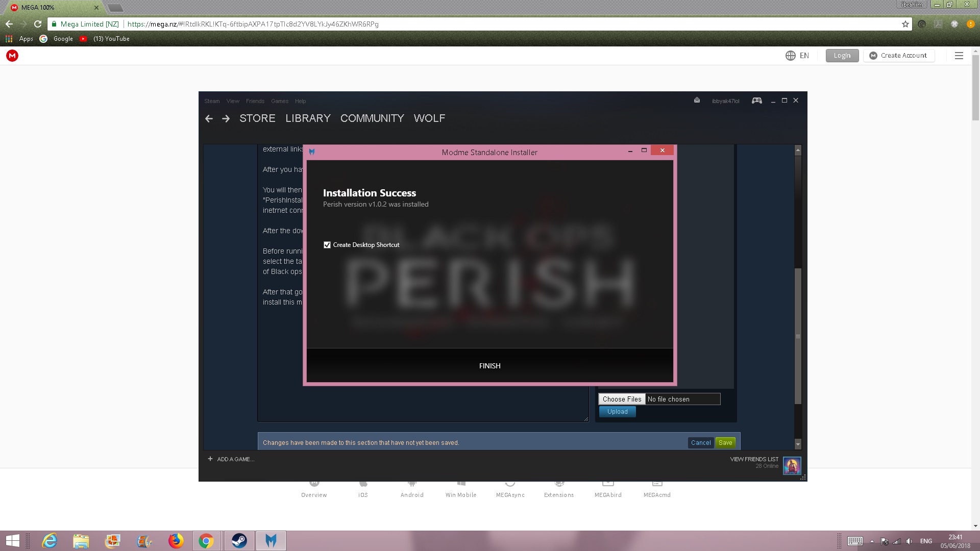This screenshot has height=551, width=980.
Task: Reload the page in Chrome
Action: point(38,24)
